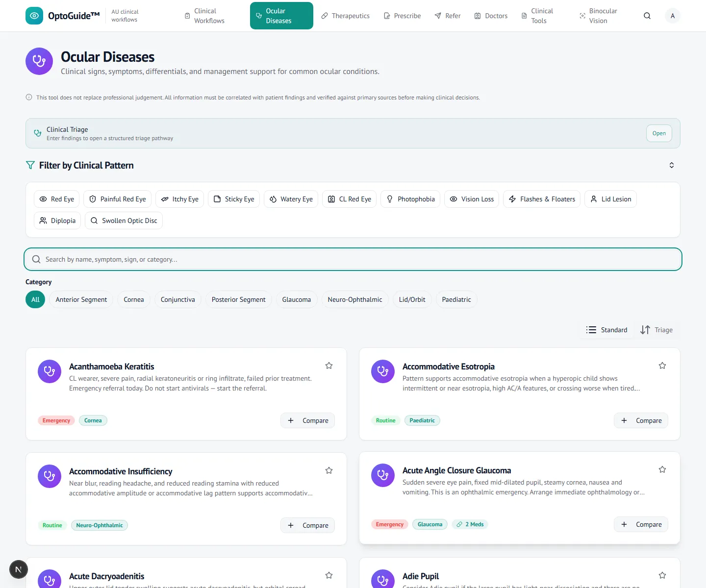Favorite Acanthamoeba Keratitis with star icon
Viewport: 706px width, 588px height.
329,366
